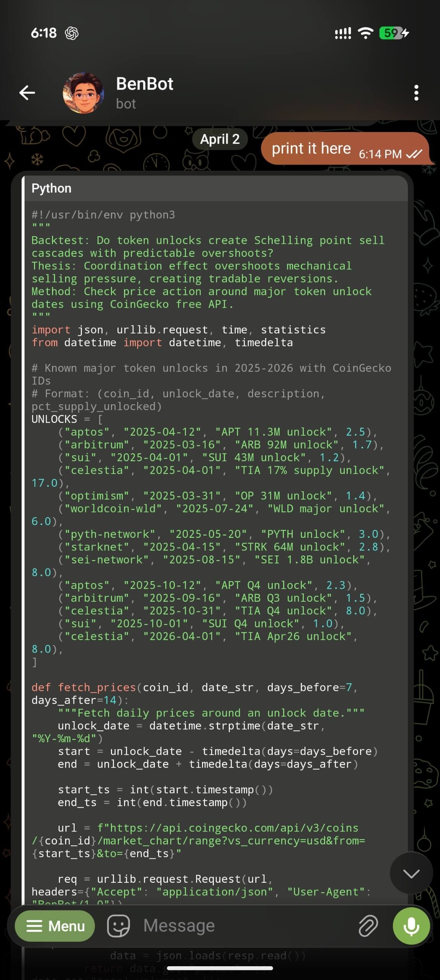Open the three-dot more options menu
440x980 pixels.
pos(416,93)
